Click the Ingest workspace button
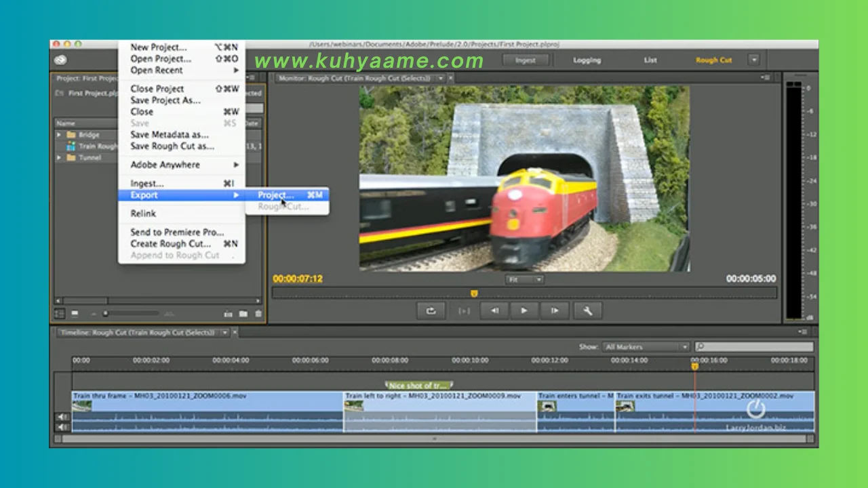Image resolution: width=868 pixels, height=488 pixels. 526,60
